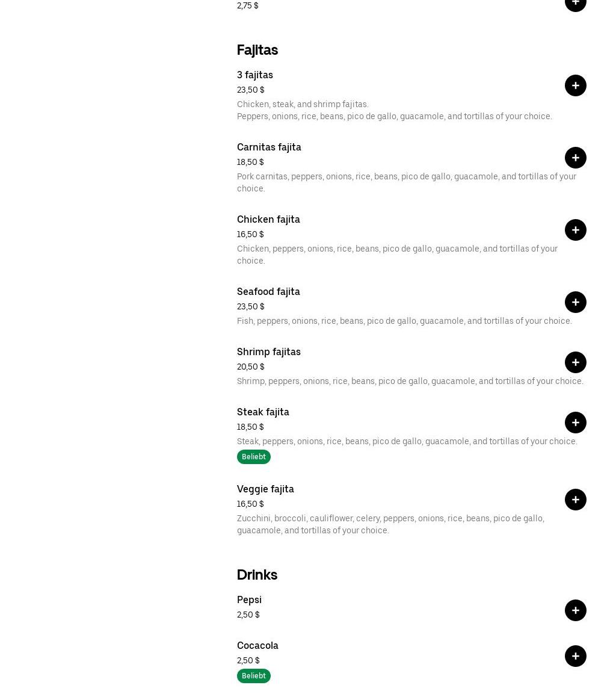616x694 pixels.
Task: Add Shrimp fajitas to the cart
Action: tap(575, 362)
